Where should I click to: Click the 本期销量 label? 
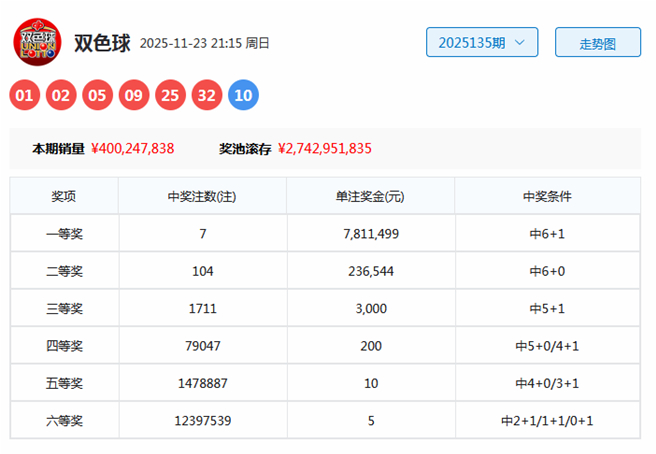(59, 149)
